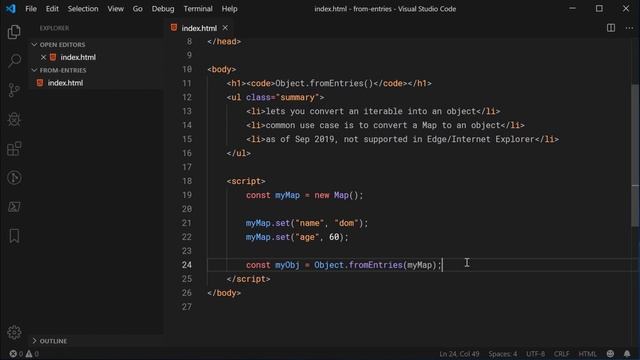
Task: Click the closing </body> tag
Action: tap(224, 293)
